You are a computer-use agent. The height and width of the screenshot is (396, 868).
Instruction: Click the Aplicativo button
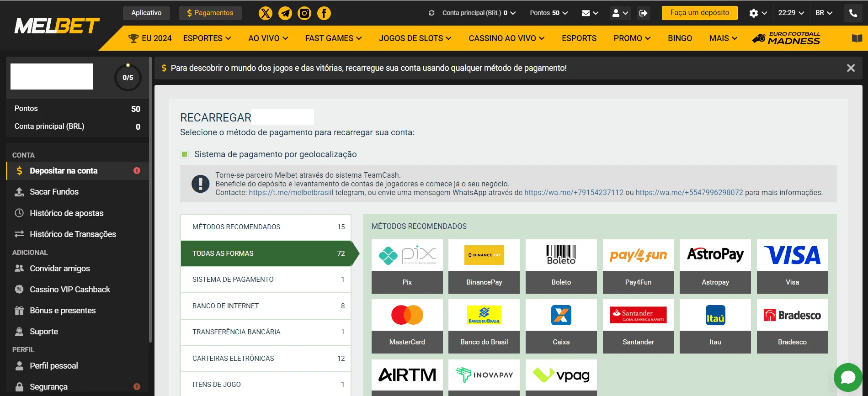click(146, 13)
